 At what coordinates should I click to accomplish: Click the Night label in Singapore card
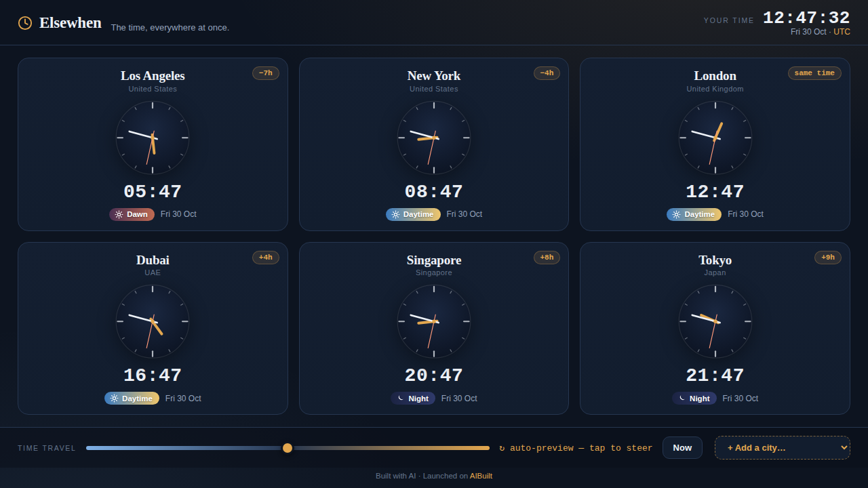pyautogui.click(x=418, y=399)
